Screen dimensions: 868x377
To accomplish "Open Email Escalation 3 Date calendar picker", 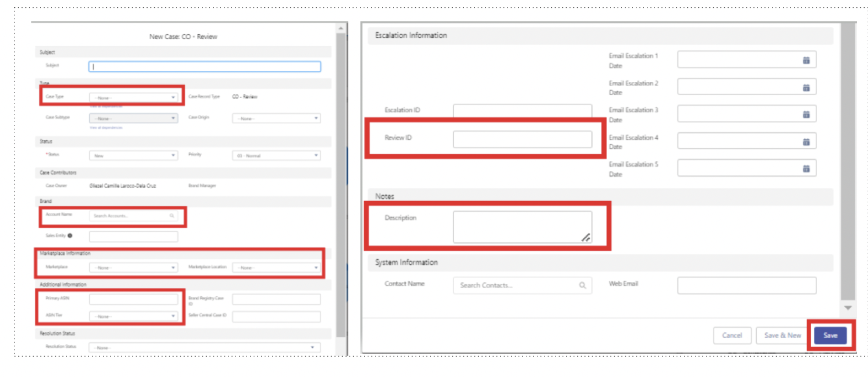I will [x=806, y=114].
